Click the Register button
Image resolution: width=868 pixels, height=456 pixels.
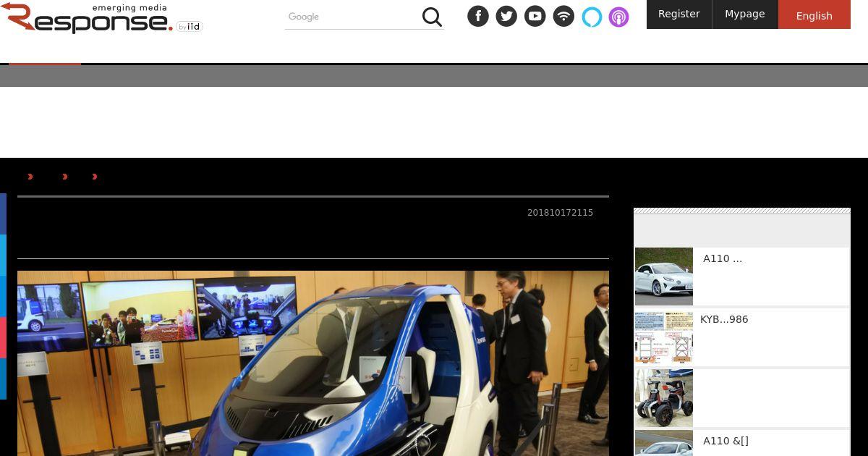pos(679,14)
